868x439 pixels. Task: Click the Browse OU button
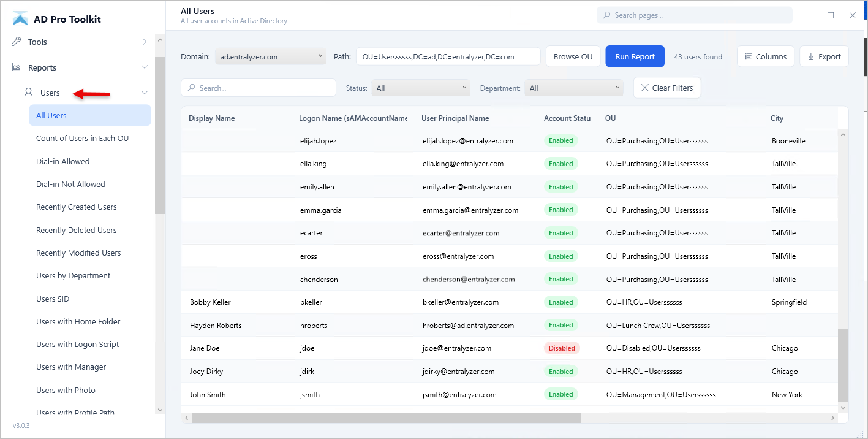click(x=573, y=56)
